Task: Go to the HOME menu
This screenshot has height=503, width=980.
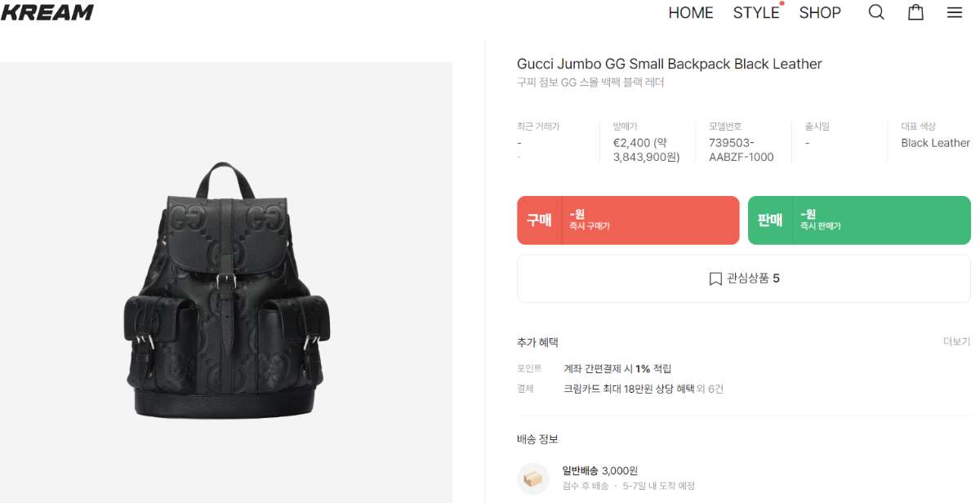Action: pyautogui.click(x=691, y=13)
